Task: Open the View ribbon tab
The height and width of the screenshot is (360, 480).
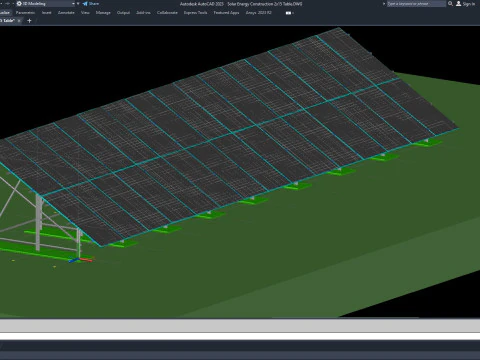Action: click(85, 13)
